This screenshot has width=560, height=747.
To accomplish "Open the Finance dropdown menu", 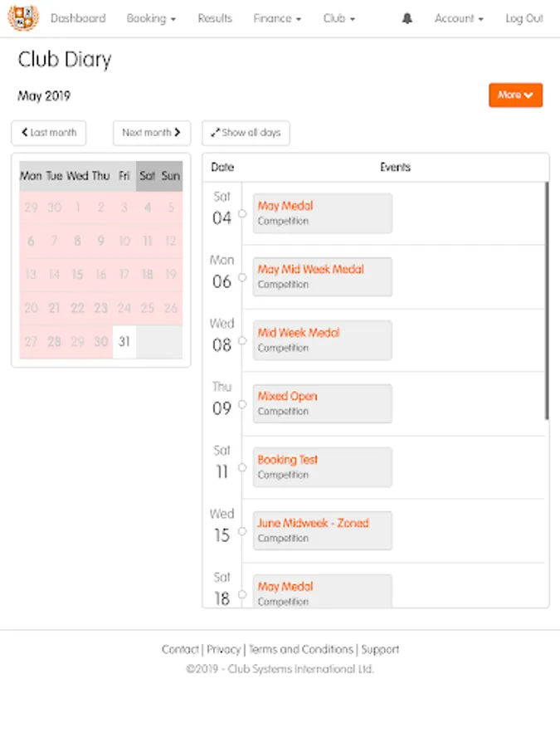I will tap(277, 18).
